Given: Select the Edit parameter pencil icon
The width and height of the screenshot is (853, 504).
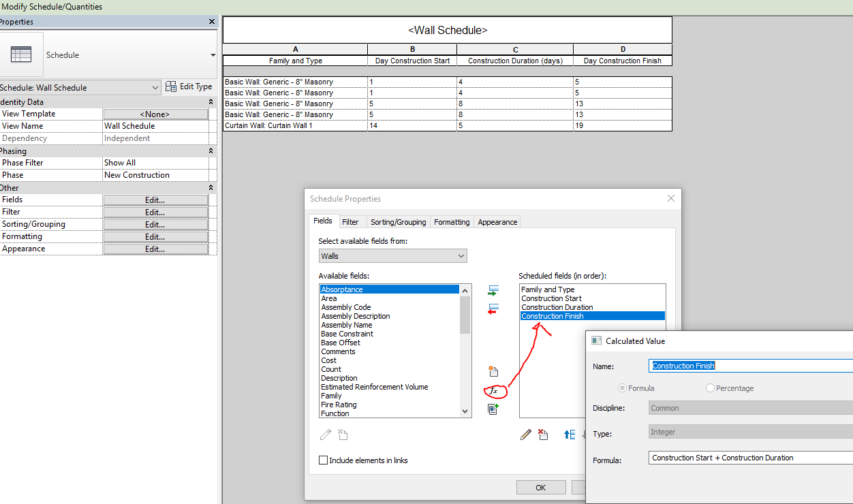Looking at the screenshot, I should click(525, 435).
